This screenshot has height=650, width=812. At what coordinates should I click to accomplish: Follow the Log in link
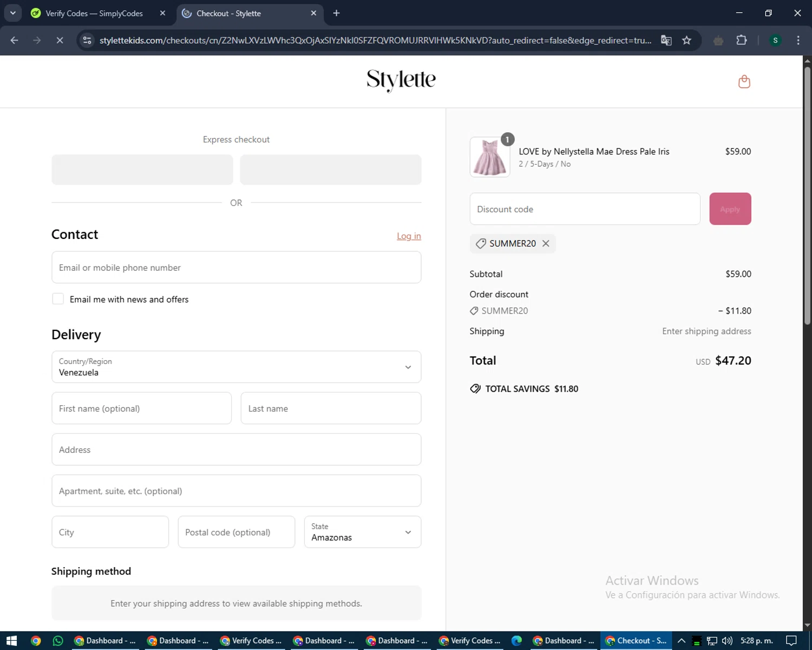(x=409, y=236)
